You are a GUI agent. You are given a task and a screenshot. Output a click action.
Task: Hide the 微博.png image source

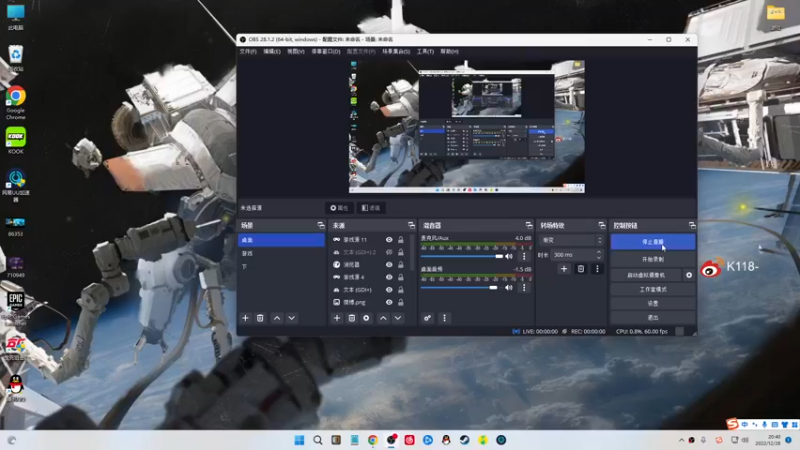389,302
